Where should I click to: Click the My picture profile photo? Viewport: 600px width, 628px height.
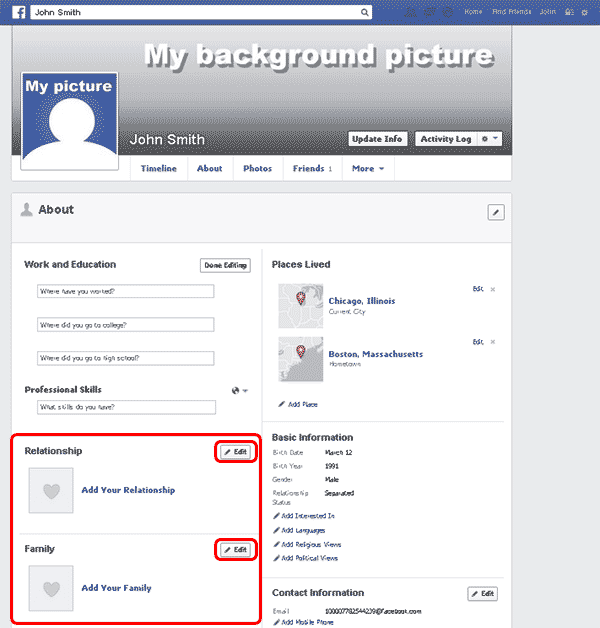click(70, 121)
